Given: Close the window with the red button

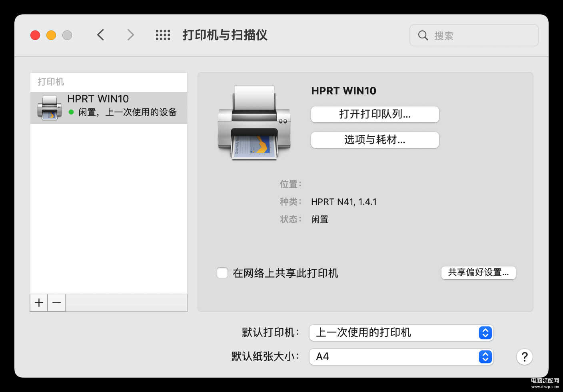Looking at the screenshot, I should 35,35.
